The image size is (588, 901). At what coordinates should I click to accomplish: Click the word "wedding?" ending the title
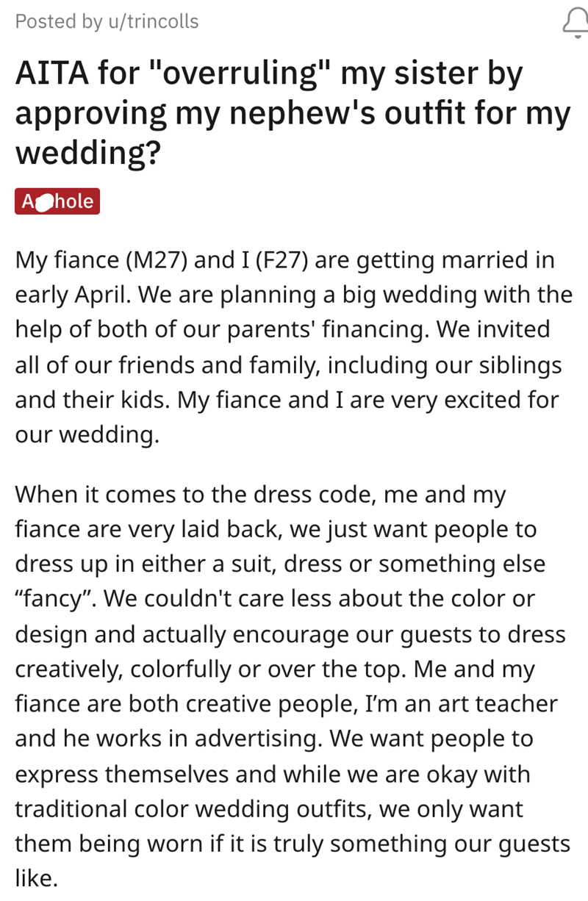pos(88,153)
